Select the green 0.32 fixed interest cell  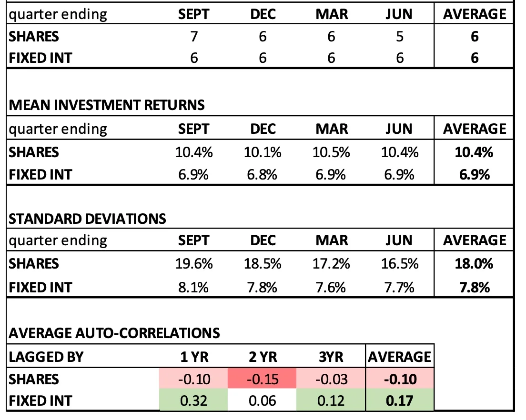(193, 400)
